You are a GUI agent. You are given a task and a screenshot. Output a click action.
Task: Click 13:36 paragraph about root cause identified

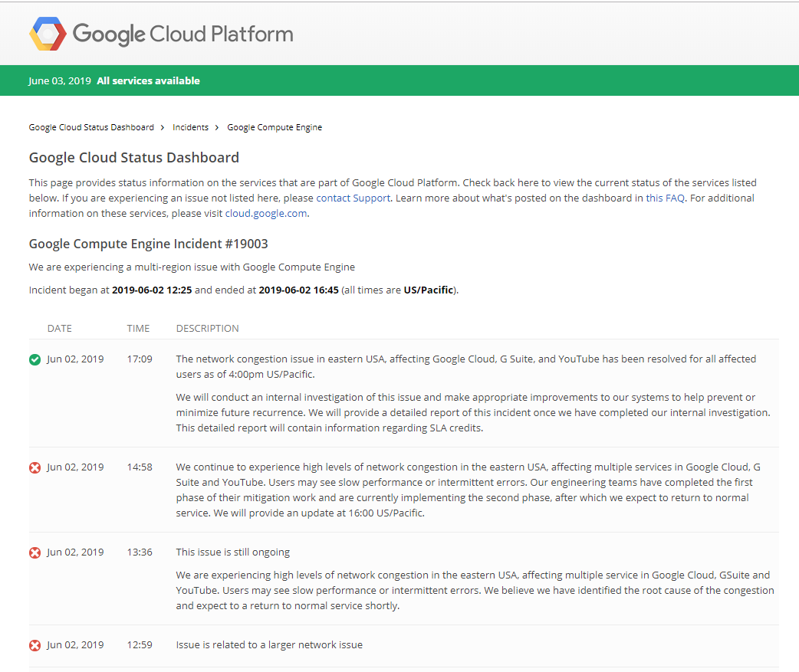(475, 591)
